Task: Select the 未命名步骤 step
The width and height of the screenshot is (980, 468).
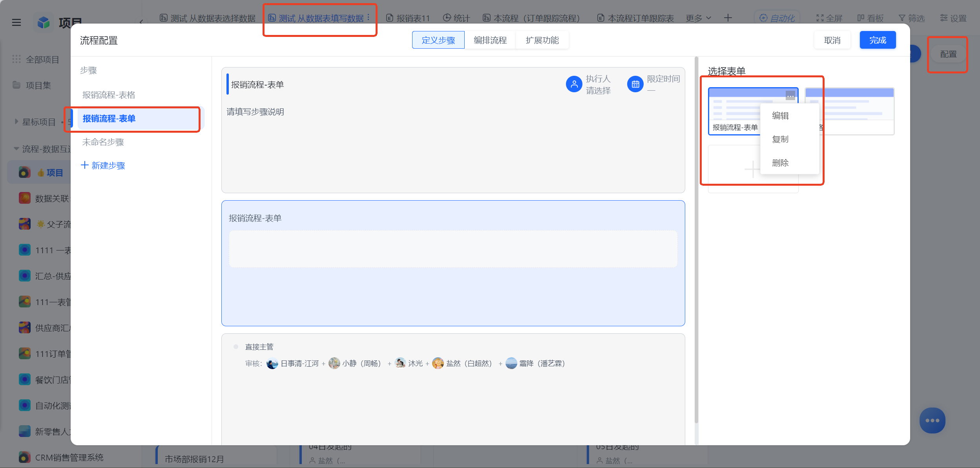Action: [103, 142]
